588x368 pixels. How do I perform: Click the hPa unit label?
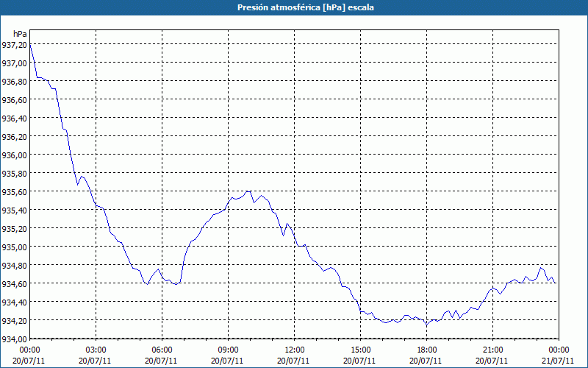pos(20,34)
